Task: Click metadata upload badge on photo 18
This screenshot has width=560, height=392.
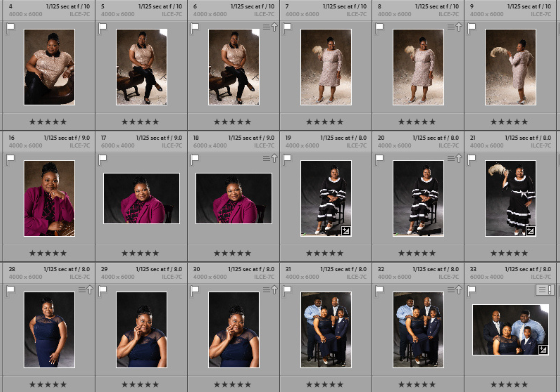Action: (x=270, y=158)
